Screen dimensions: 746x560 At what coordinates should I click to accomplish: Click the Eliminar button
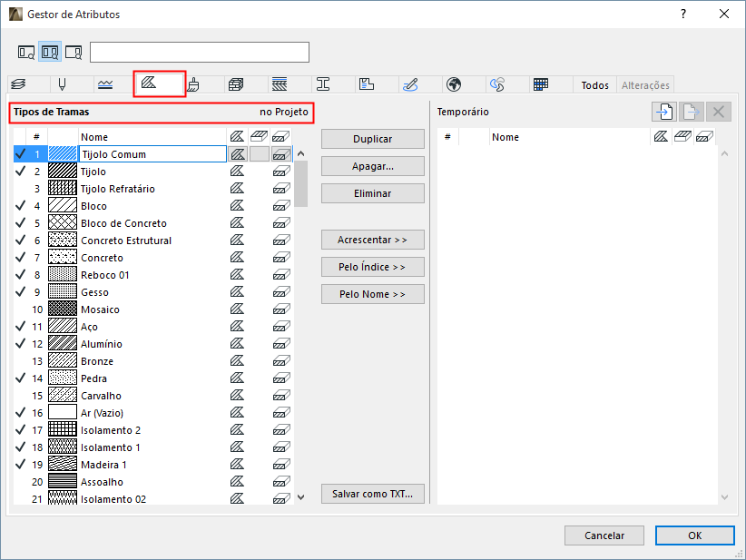372,193
